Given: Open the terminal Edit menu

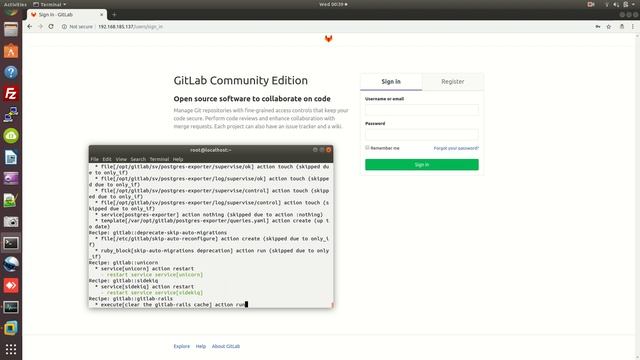Looking at the screenshot, I should coord(107,159).
